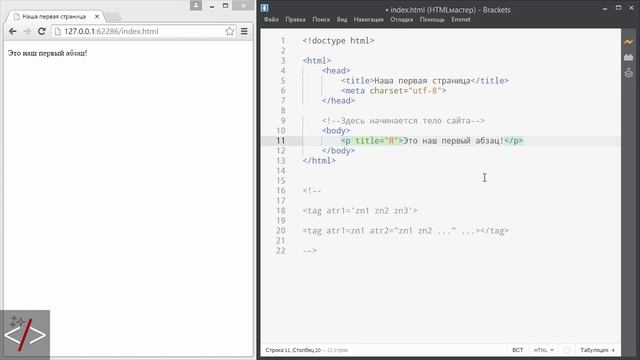Image resolution: width=640 pixels, height=360 pixels.
Task: Minimize the Brackets window
Action: [x=605, y=8]
